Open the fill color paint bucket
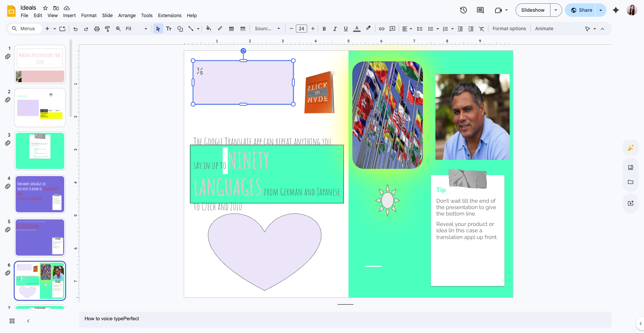644x333 pixels. (209, 29)
